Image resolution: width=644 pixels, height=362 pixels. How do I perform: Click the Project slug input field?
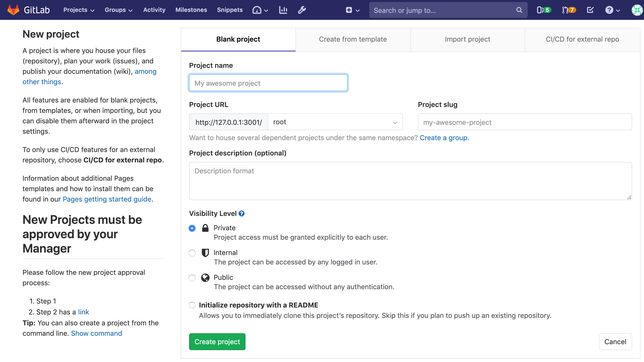tap(524, 122)
